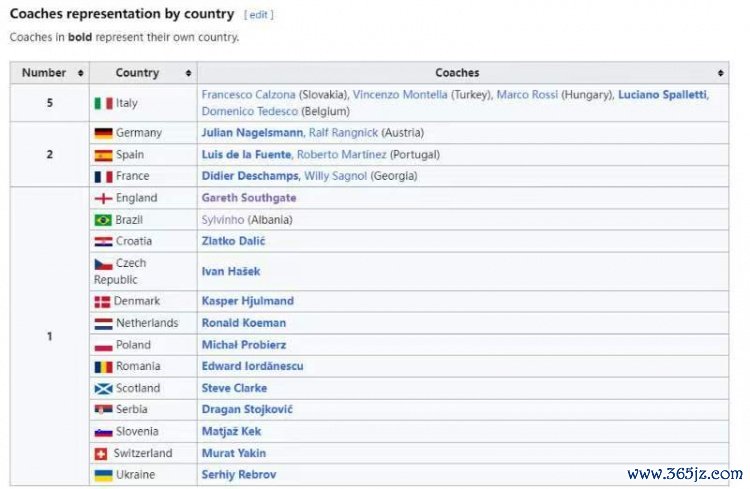Sort table by Number column arrows
This screenshot has height=489, width=750.
(81, 73)
